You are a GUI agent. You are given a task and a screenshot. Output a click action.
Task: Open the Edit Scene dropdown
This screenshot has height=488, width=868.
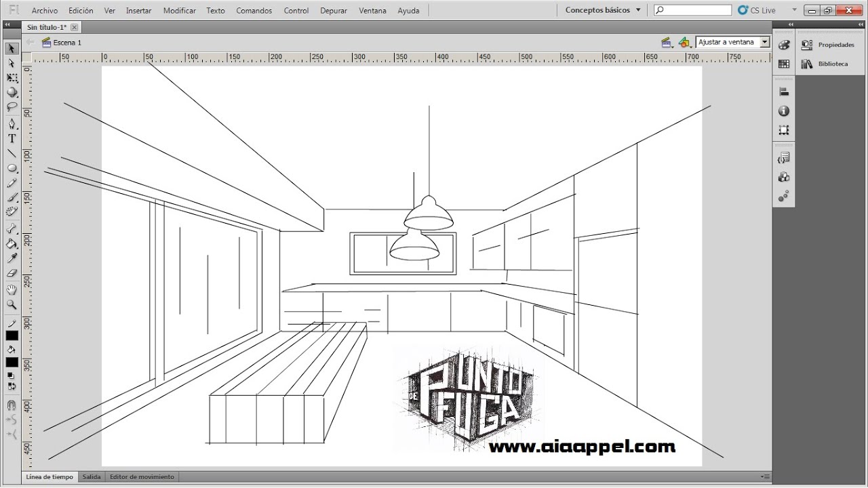[x=667, y=43]
